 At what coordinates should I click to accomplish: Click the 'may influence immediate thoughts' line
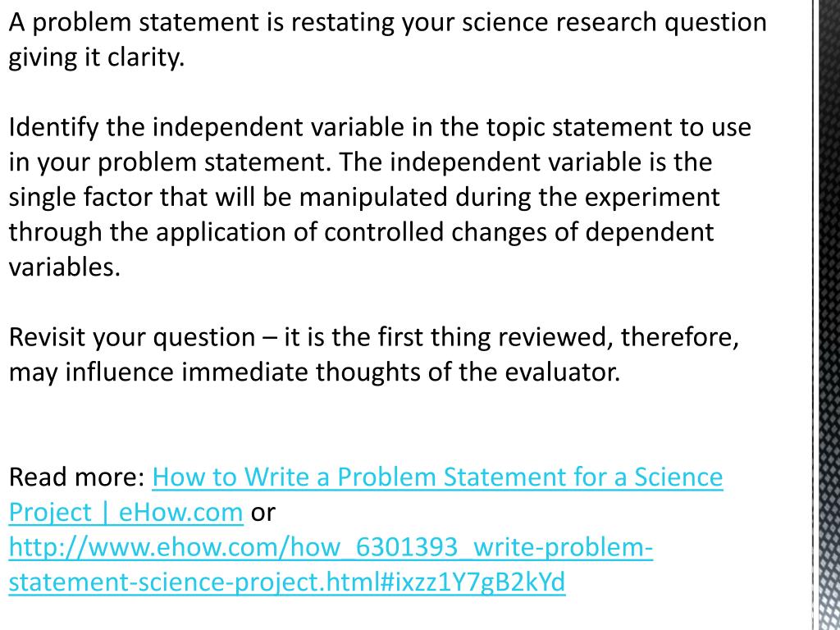pyautogui.click(x=314, y=372)
